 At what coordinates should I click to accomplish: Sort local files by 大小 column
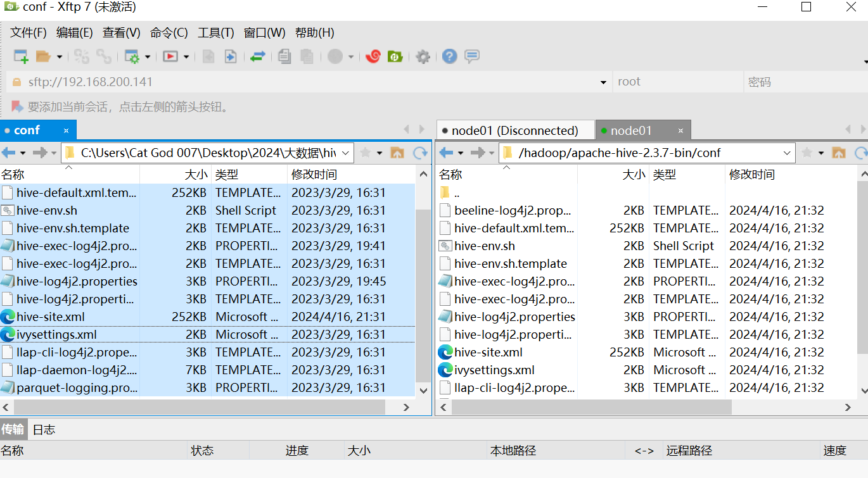(175, 174)
